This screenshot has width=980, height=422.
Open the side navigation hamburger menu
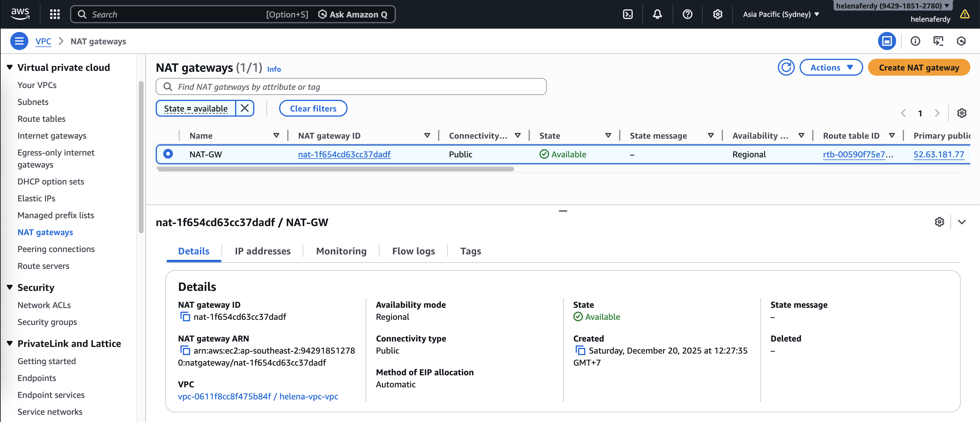coord(19,41)
